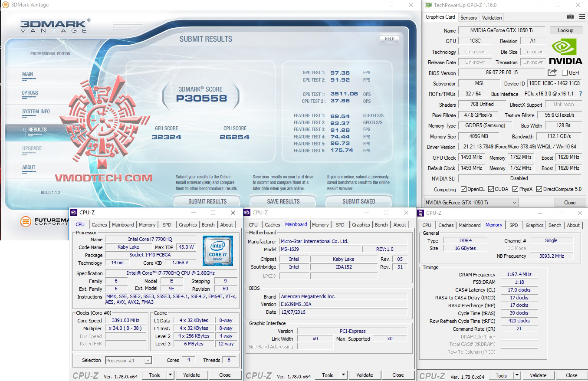The image size is (588, 381).
Task: Open About tab in CPU-Z Memory window
Action: tap(573, 225)
